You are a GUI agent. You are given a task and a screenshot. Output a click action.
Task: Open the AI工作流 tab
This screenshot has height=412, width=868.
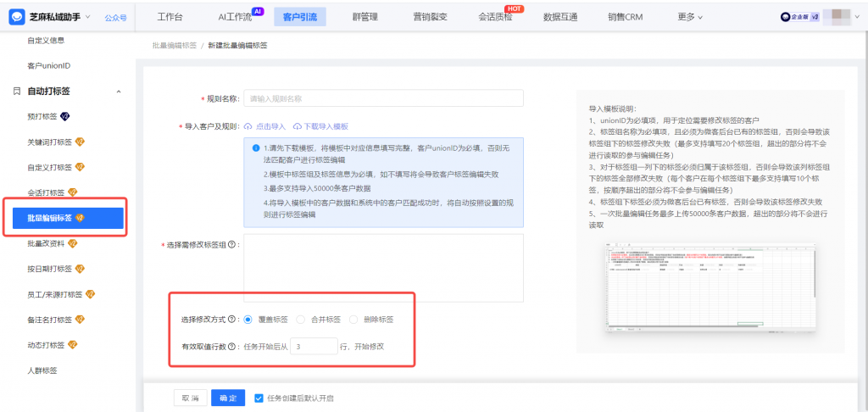pyautogui.click(x=235, y=17)
